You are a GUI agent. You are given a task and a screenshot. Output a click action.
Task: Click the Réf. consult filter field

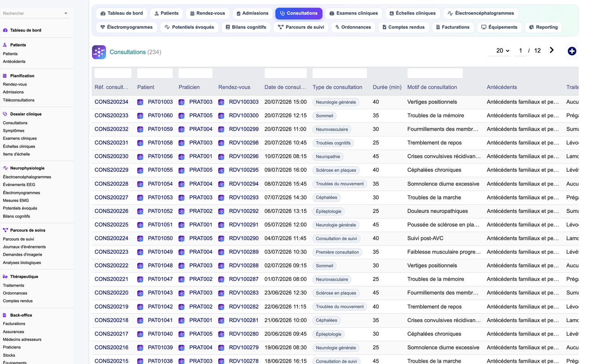(x=113, y=73)
